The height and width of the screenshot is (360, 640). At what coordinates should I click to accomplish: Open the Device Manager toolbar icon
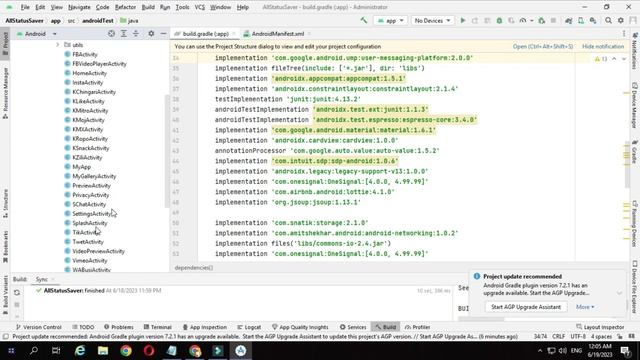[x=580, y=20]
